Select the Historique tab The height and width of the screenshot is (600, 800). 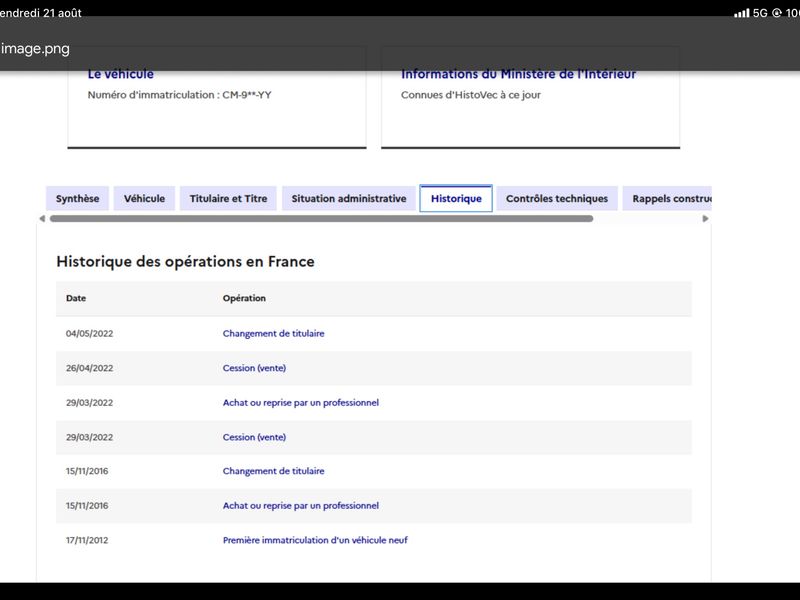pos(456,198)
